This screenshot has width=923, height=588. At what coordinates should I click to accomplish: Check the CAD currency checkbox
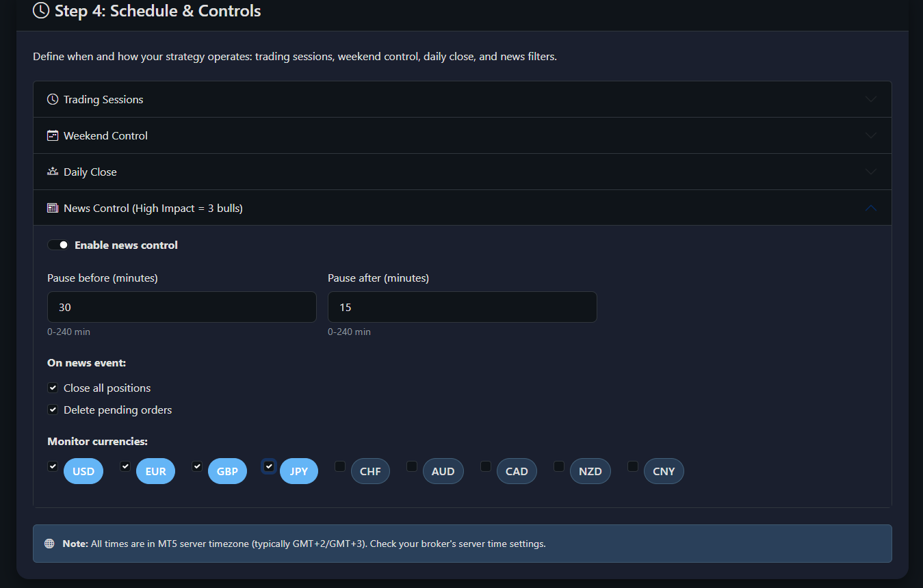pos(486,466)
